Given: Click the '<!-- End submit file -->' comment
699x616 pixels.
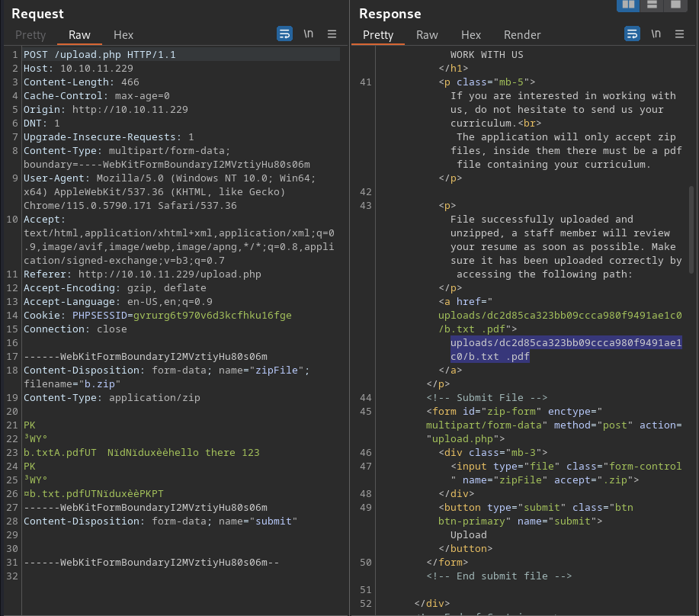Looking at the screenshot, I should click(499, 576).
